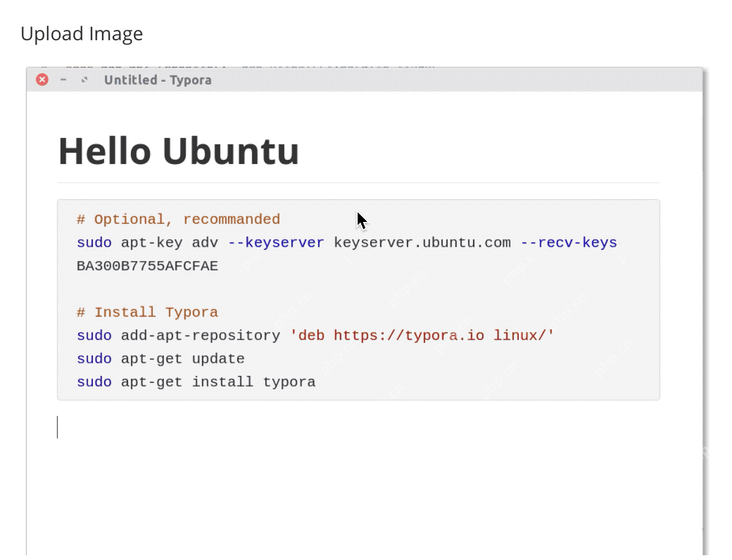Click the '# Install Typora' comment line
Viewport: 732px width, 560px height.
click(147, 313)
